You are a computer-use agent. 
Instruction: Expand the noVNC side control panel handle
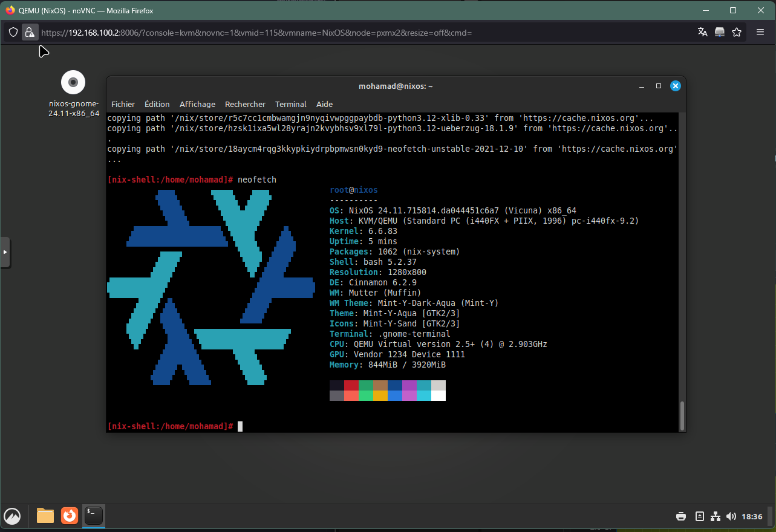[x=5, y=252]
